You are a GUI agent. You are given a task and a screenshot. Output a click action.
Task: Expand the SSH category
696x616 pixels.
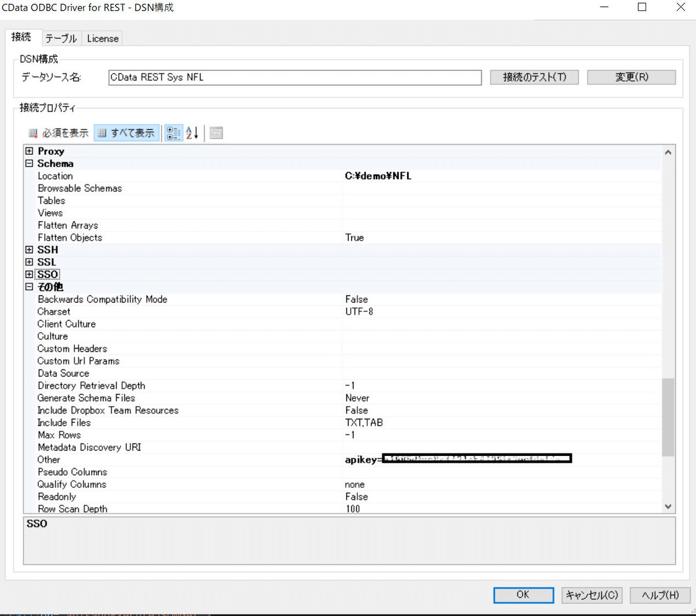click(x=29, y=250)
